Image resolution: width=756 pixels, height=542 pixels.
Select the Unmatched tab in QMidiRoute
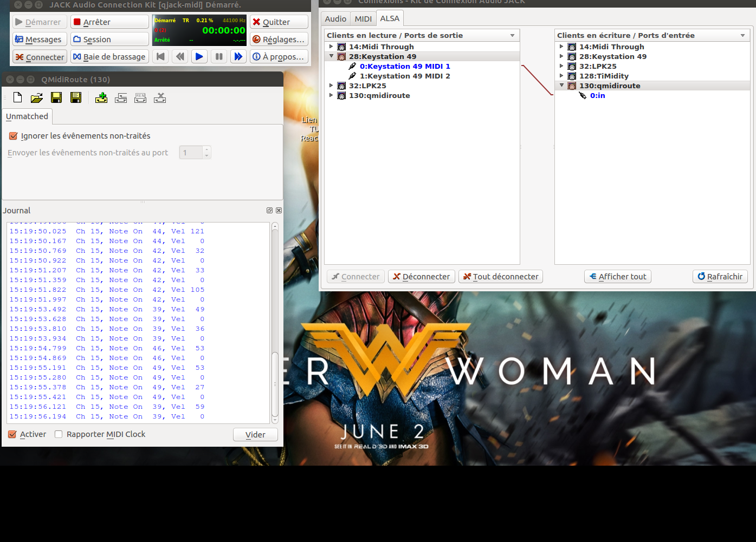tap(27, 116)
